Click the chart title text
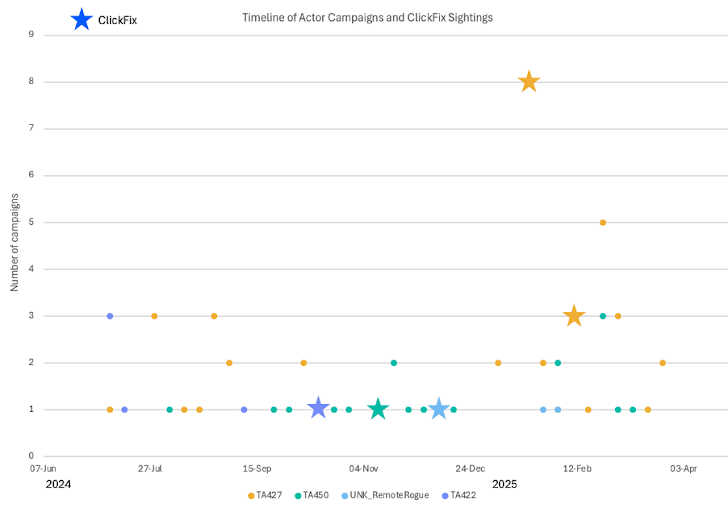This screenshot has width=728, height=508. (x=367, y=18)
